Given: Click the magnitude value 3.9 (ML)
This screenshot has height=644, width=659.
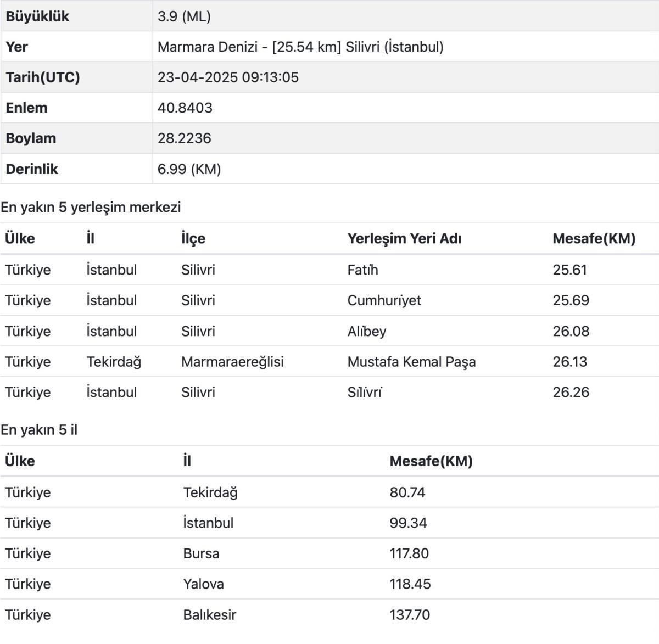Looking at the screenshot, I should (184, 16).
